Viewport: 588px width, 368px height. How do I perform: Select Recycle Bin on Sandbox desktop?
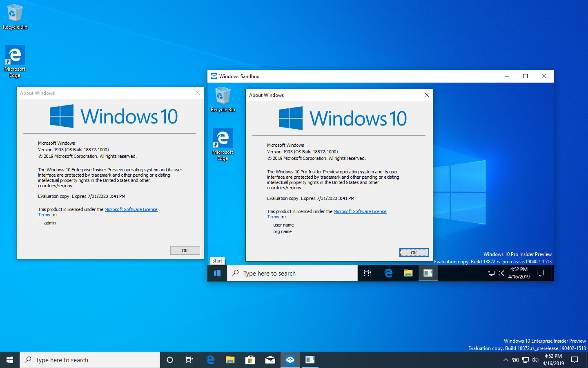223,99
